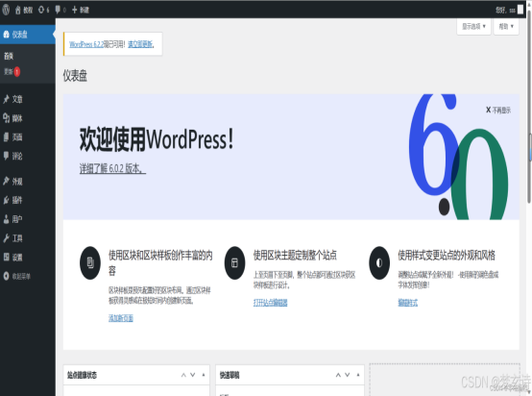The image size is (532, 396).
Task: Click the edit styles link
Action: tap(408, 303)
